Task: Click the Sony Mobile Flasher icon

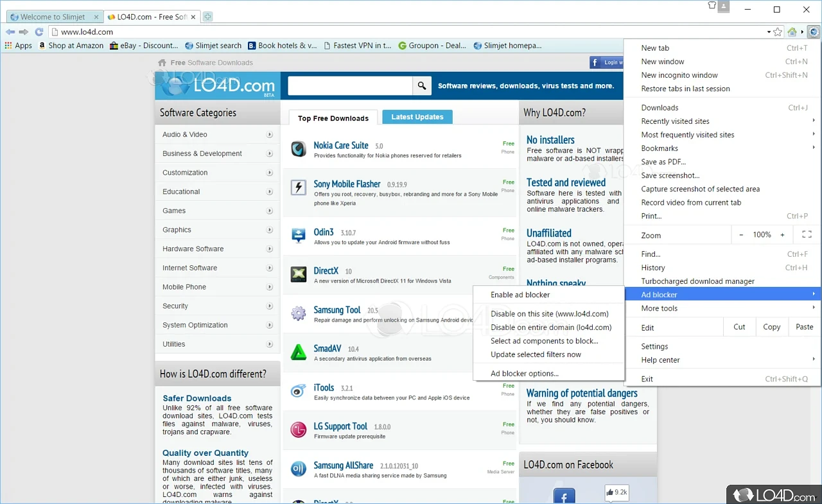Action: tap(299, 187)
